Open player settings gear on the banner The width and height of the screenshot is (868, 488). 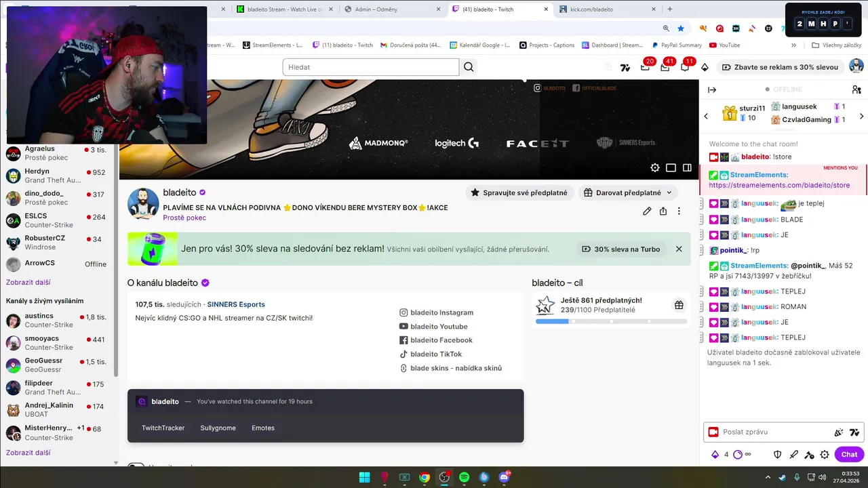(654, 167)
